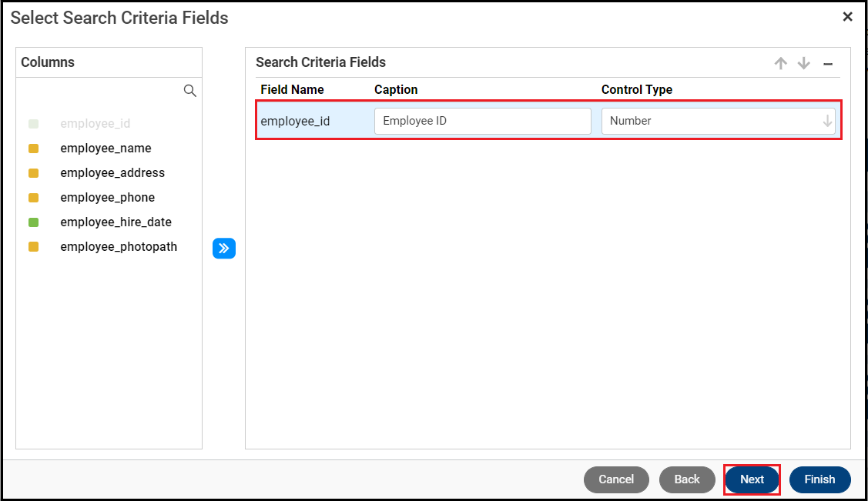Click the Finish button
The image size is (868, 501).
(x=819, y=479)
